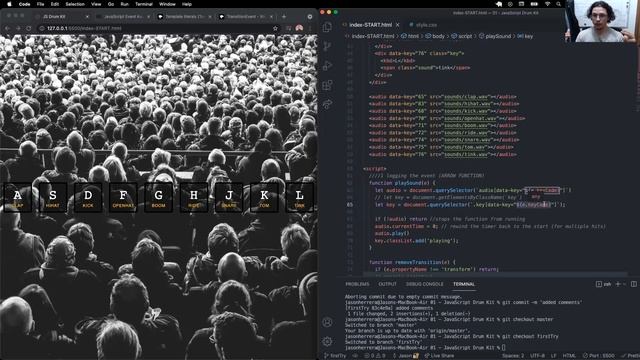Open the Accounts icon in activity bar
640x360 pixels.
(327, 322)
